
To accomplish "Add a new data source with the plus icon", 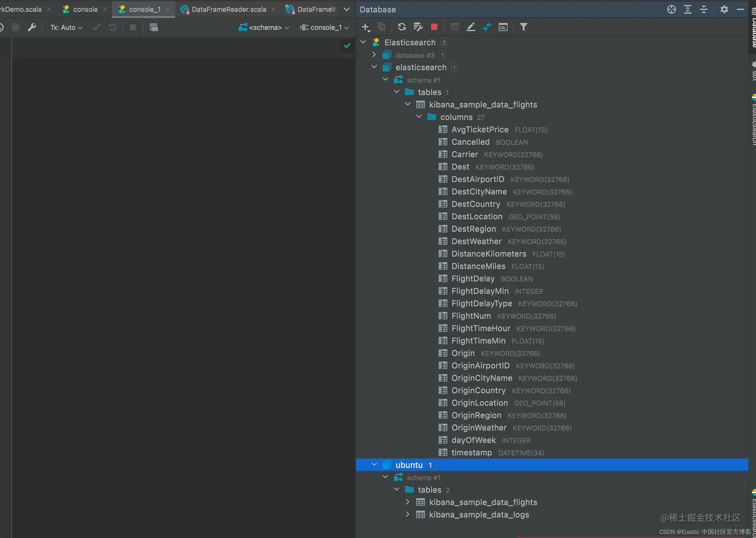I will pos(365,27).
